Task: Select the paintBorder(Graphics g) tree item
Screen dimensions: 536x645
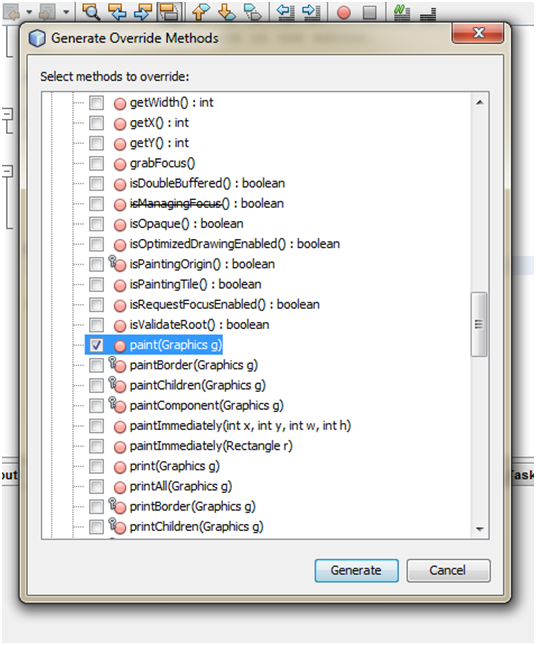Action: [x=194, y=365]
